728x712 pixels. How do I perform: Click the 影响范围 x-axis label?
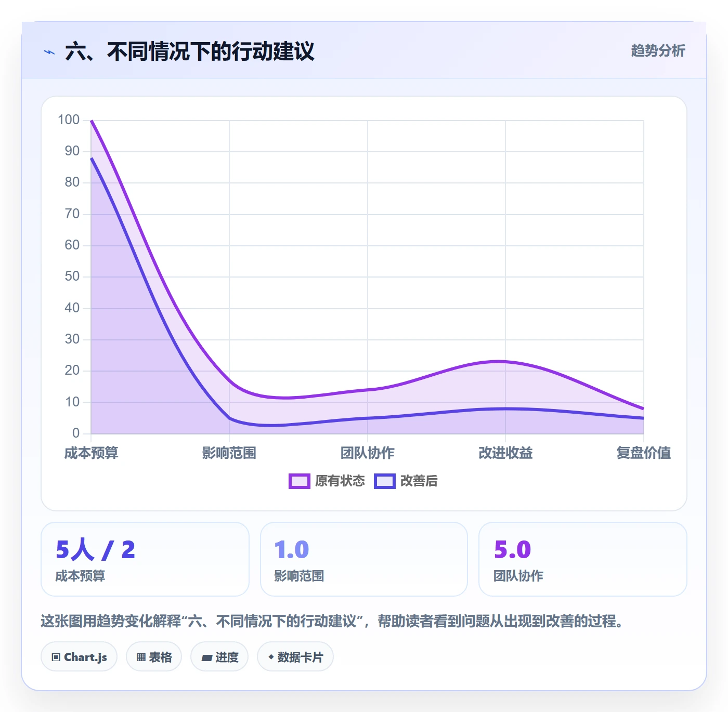point(229,453)
